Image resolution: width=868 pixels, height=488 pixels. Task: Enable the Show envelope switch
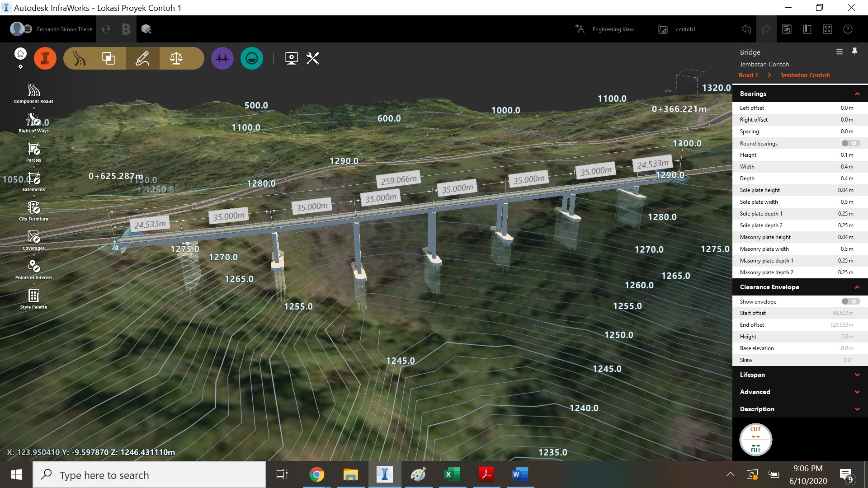click(850, 301)
